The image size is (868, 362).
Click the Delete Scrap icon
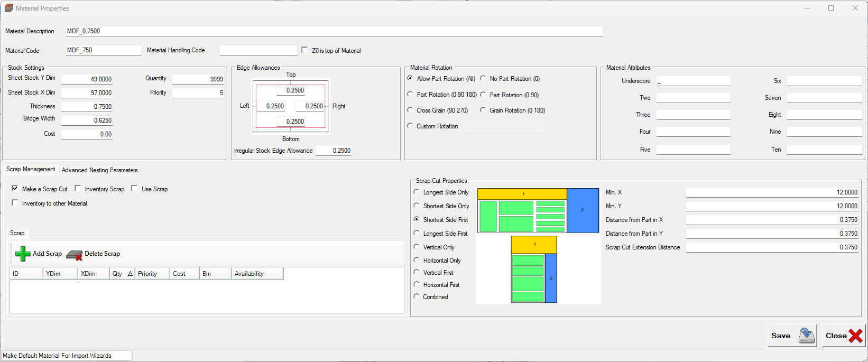click(x=75, y=255)
